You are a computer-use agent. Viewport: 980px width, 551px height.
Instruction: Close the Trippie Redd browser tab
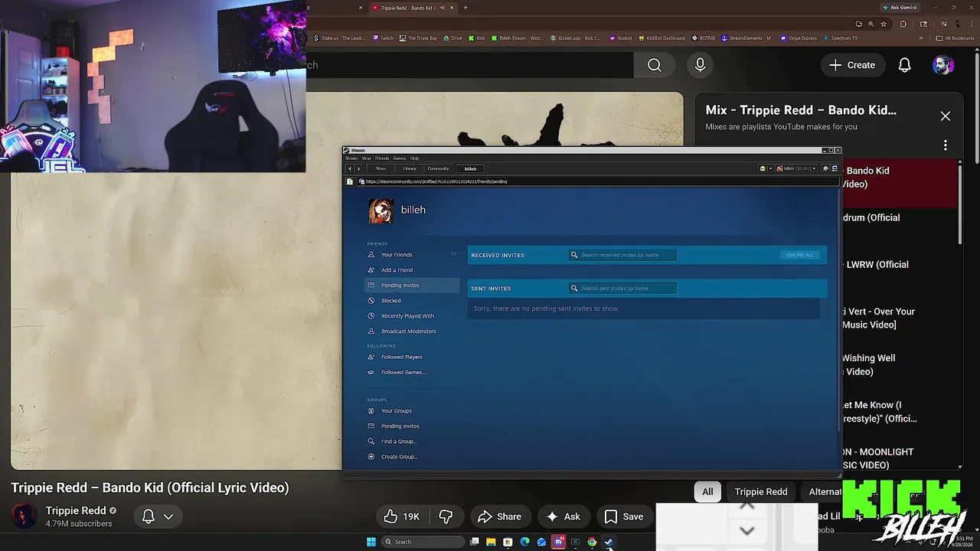click(452, 8)
